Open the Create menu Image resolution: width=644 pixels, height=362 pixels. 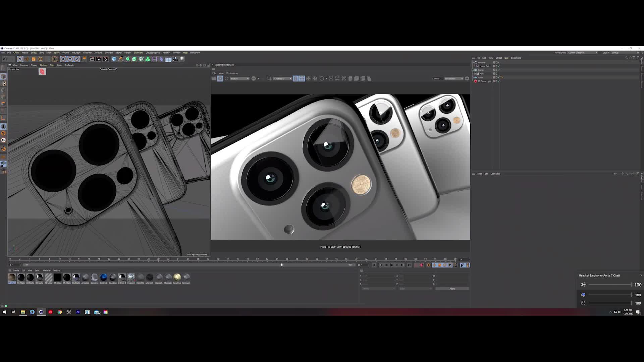[16, 53]
